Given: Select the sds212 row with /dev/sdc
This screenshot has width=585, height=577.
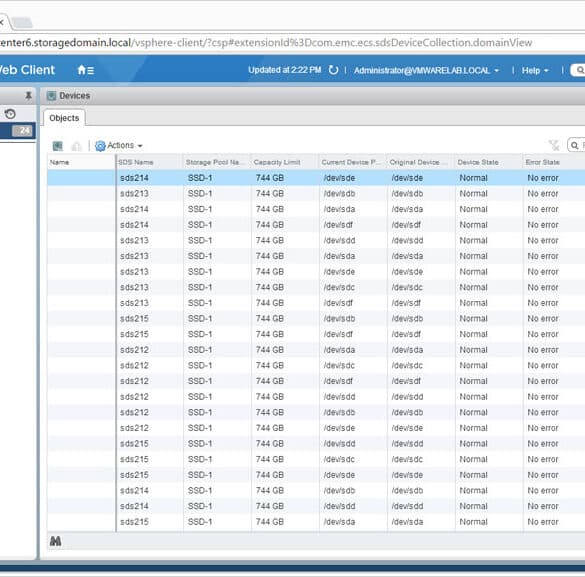Looking at the screenshot, I should pyautogui.click(x=316, y=366).
